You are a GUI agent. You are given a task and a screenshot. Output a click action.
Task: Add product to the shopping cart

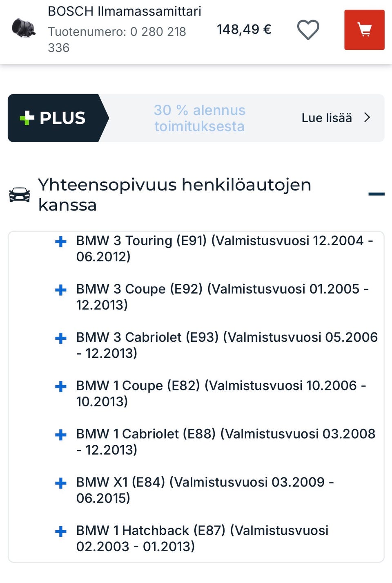(x=364, y=30)
